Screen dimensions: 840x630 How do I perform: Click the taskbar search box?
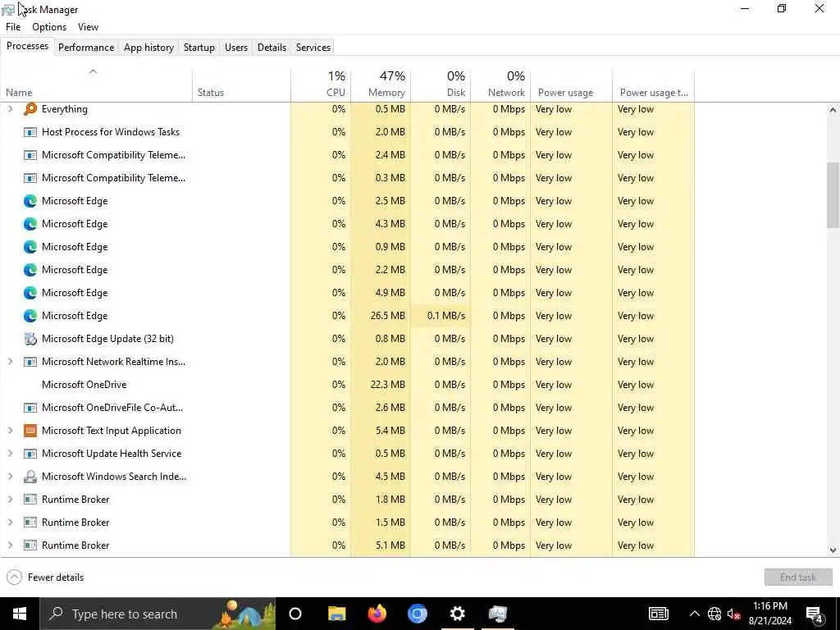pos(158,614)
